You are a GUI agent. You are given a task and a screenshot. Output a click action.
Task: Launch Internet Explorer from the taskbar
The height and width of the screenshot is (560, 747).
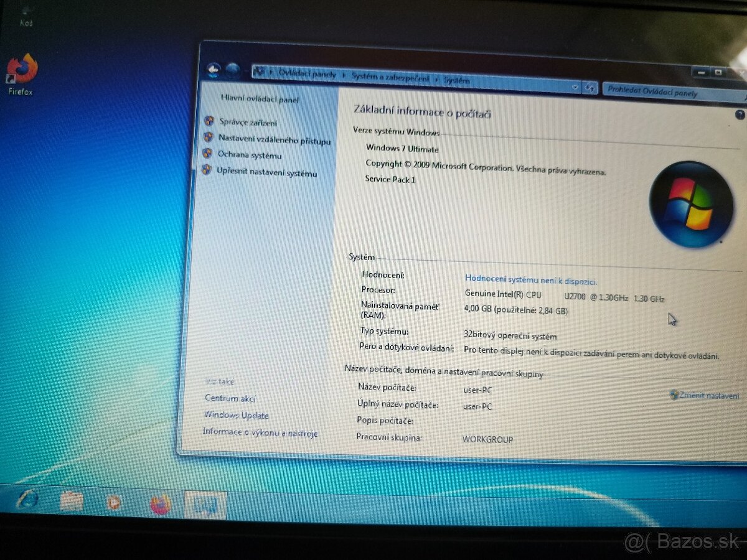(28, 499)
